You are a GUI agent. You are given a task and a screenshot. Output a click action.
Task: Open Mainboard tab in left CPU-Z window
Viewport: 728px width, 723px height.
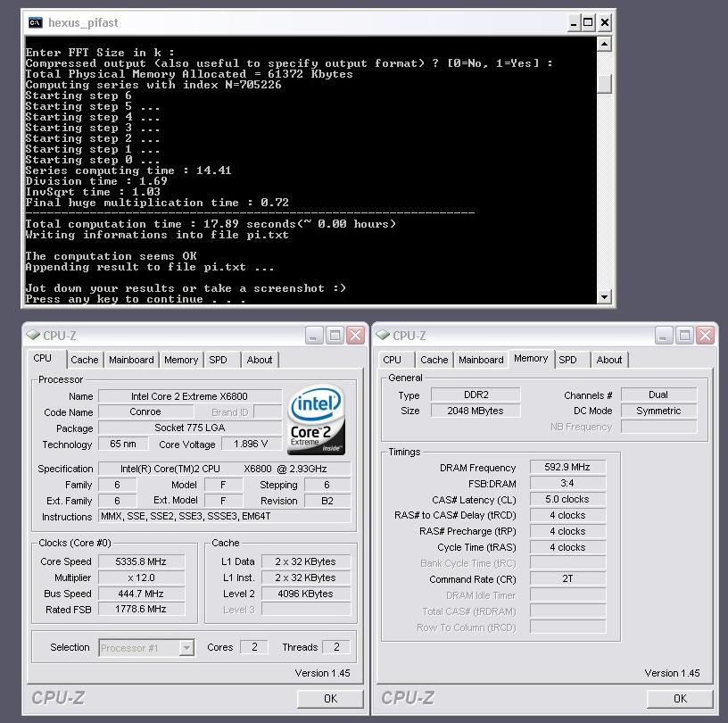pos(131,360)
